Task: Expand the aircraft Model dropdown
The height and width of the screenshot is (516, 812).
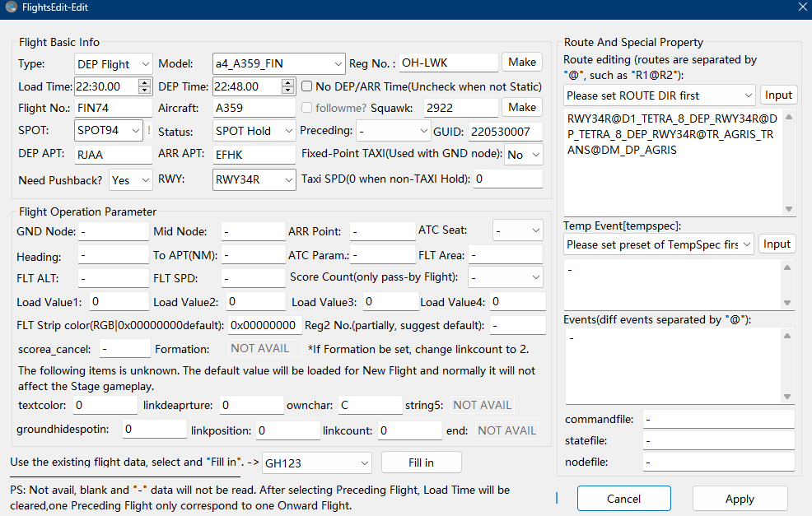Action: pos(278,63)
